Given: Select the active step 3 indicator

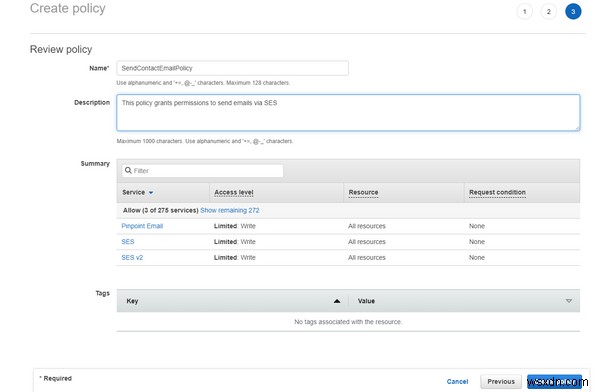Looking at the screenshot, I should 573,11.
